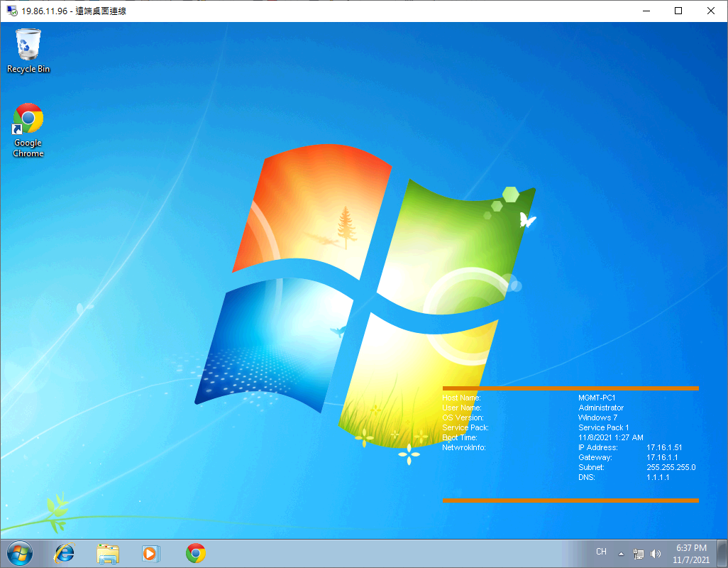Open the Recycle Bin desktop icon
This screenshot has height=568, width=728.
point(28,46)
